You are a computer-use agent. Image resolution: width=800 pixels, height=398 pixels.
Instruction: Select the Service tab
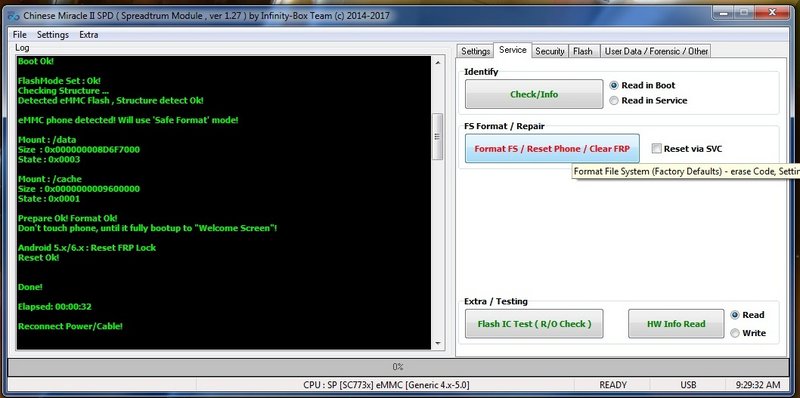point(513,50)
